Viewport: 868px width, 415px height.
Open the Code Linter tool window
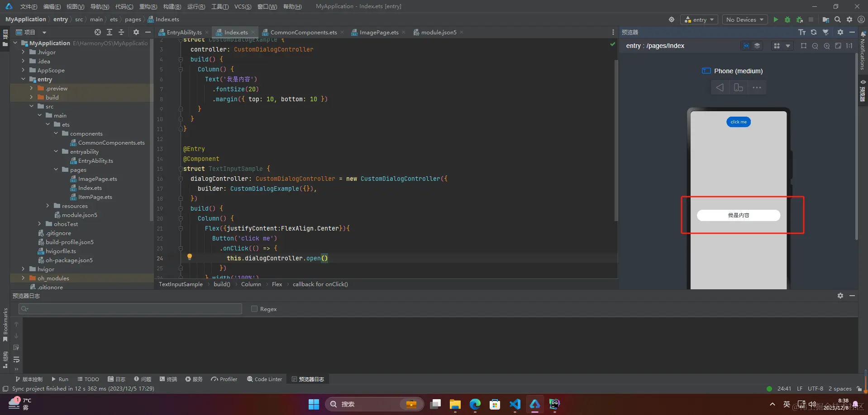pos(264,379)
